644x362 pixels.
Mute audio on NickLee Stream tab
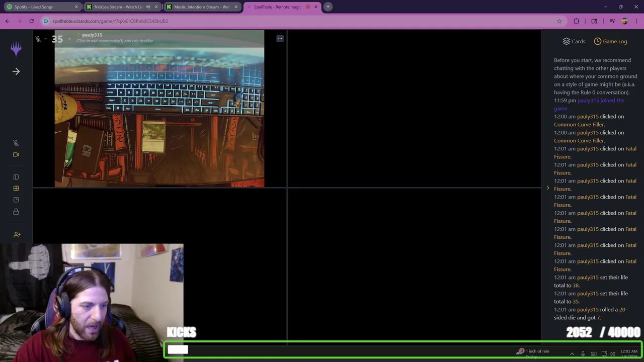click(148, 7)
